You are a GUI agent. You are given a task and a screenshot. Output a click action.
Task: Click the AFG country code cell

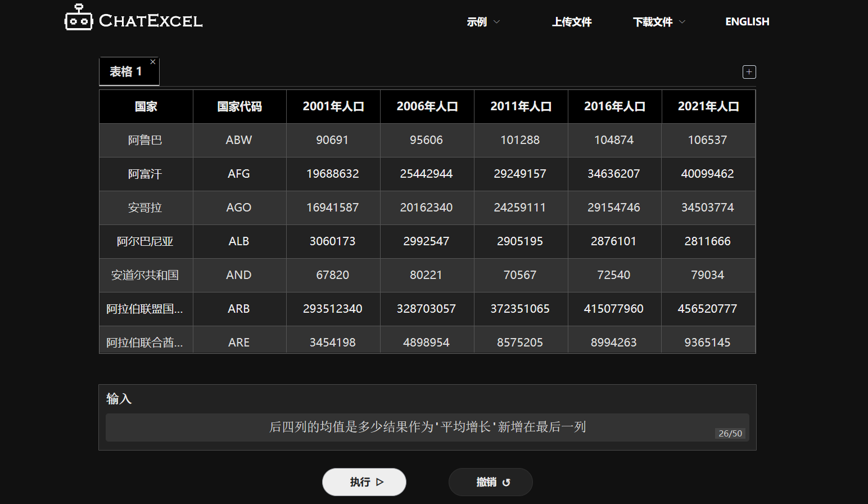(239, 174)
